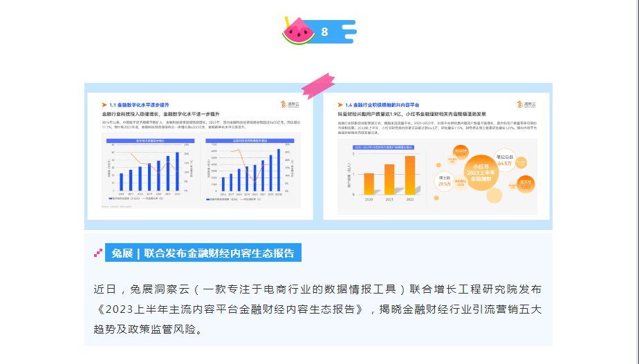Click the report title 《2023上半年主流内容平台金融财经内容生态报告》
The height and width of the screenshot is (364, 639).
[x=231, y=309]
